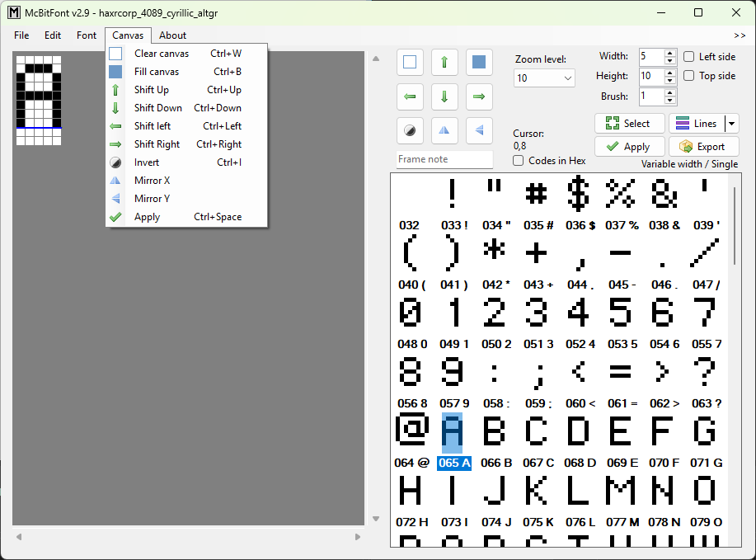
Task: Enable the Left side checkbox
Action: click(x=689, y=57)
